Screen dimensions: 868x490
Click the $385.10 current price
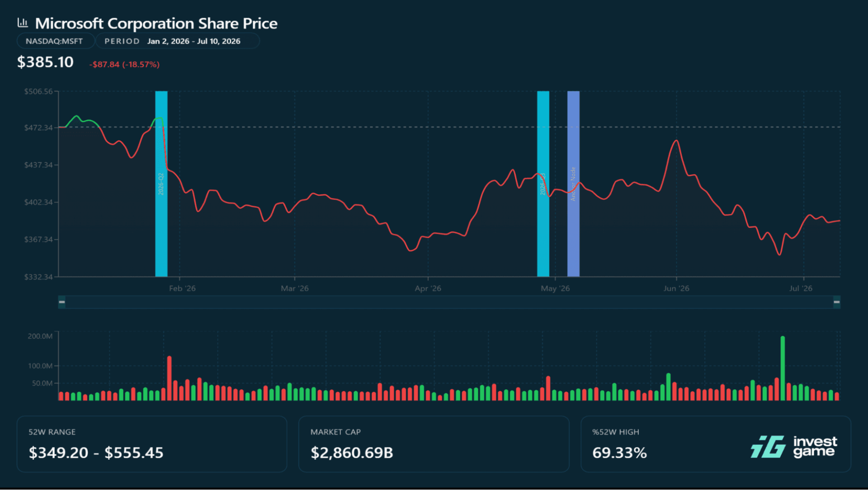45,62
